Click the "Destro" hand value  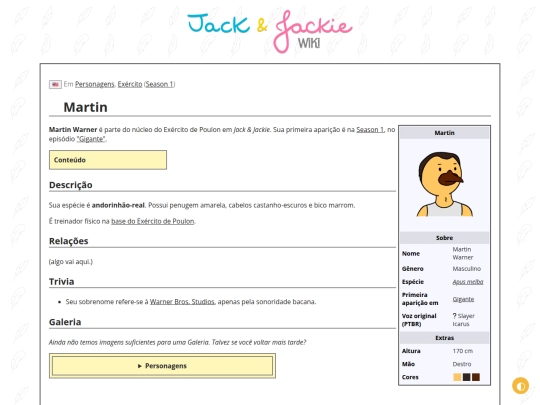coord(462,364)
